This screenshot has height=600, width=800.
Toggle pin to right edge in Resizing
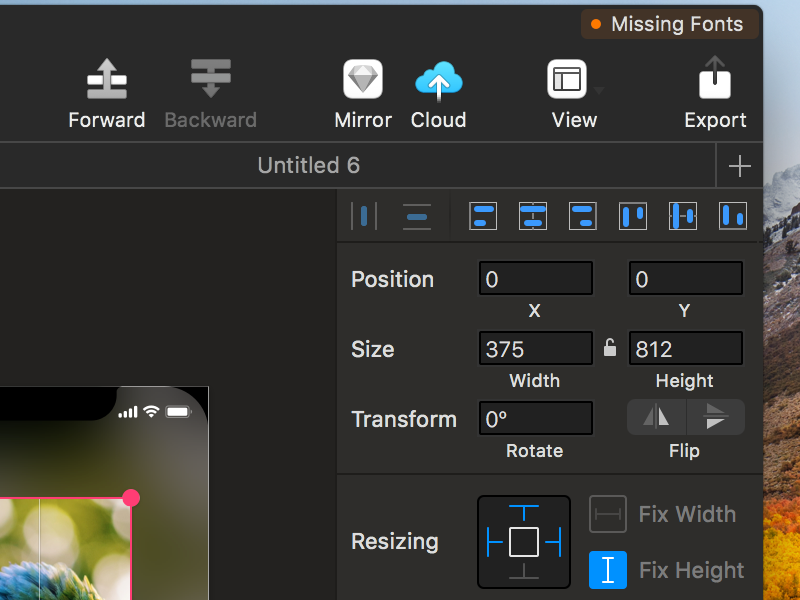[553, 542]
